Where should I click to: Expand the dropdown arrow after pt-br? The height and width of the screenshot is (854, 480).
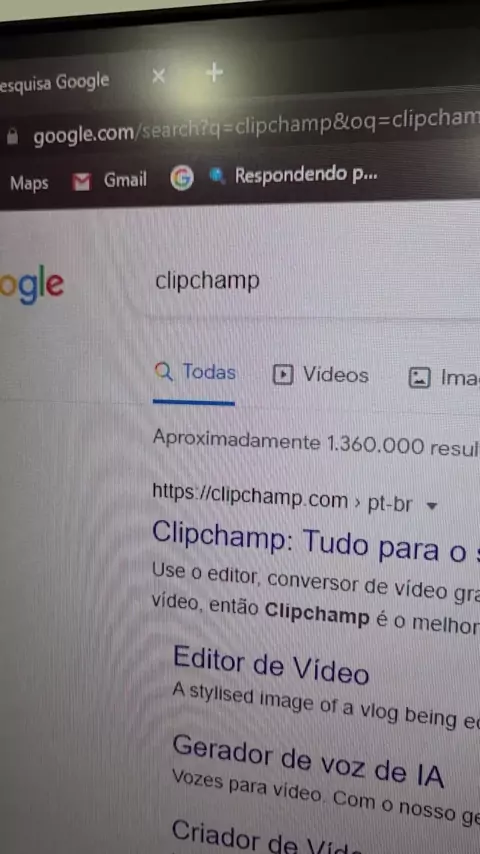click(432, 506)
